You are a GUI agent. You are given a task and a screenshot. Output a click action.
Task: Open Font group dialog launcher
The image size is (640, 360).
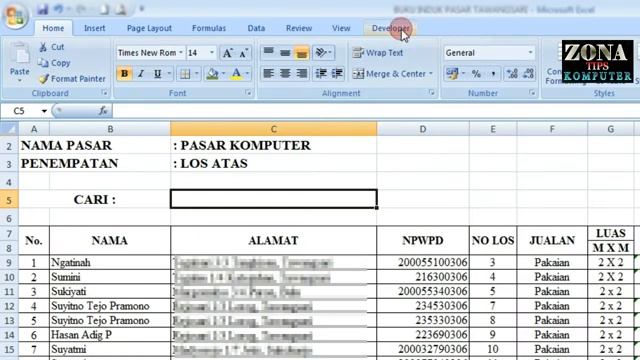point(248,93)
